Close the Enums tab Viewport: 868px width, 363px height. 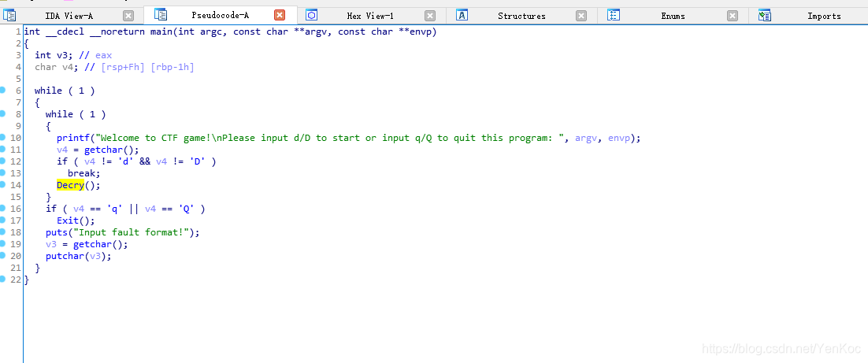[733, 16]
